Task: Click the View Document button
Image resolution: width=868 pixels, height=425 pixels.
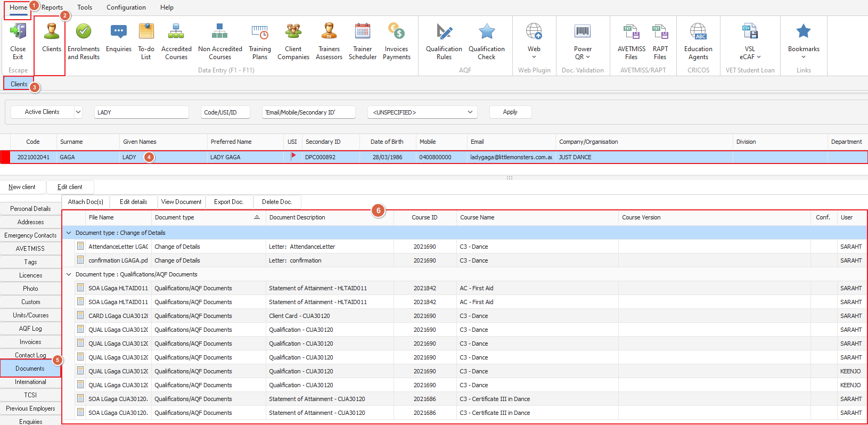Action: [x=182, y=202]
